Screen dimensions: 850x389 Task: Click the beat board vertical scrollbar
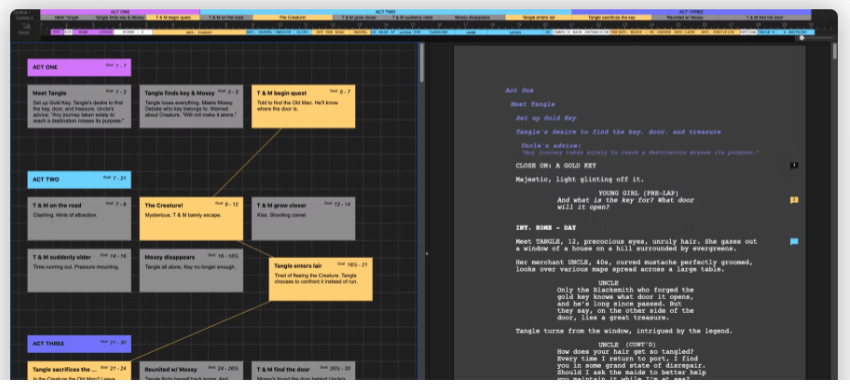coord(422,63)
